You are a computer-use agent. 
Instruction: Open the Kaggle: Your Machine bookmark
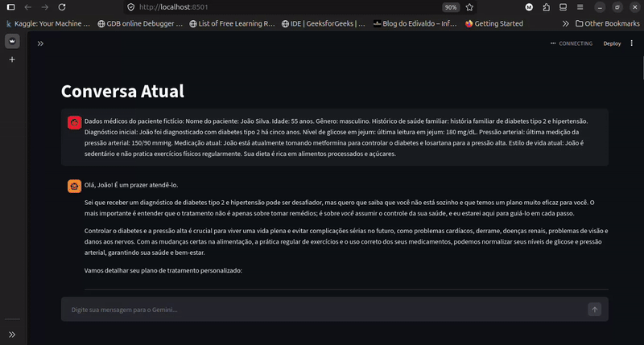click(x=48, y=23)
